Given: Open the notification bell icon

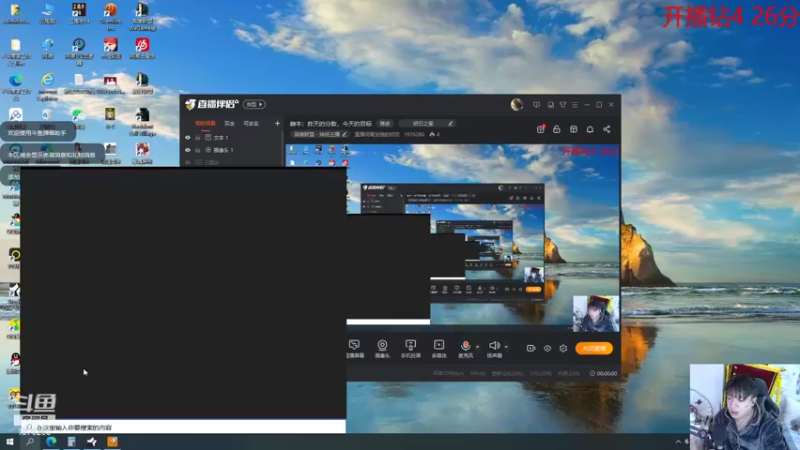Looking at the screenshot, I should click(x=590, y=129).
